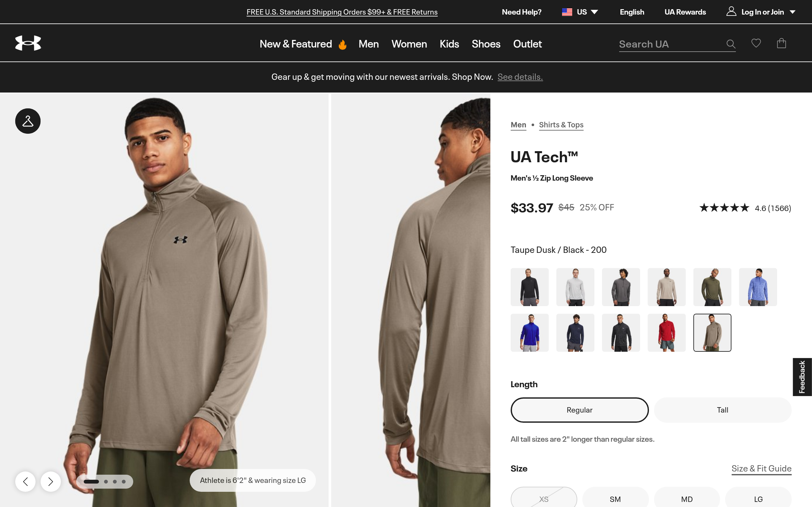Select the red color swatch
Image resolution: width=812 pixels, height=507 pixels.
coord(666,333)
